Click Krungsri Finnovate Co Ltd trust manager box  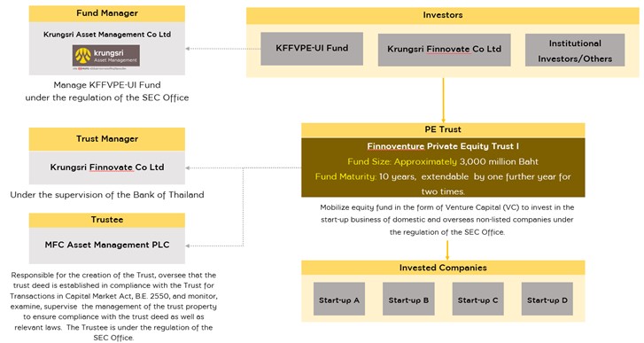[x=107, y=168]
